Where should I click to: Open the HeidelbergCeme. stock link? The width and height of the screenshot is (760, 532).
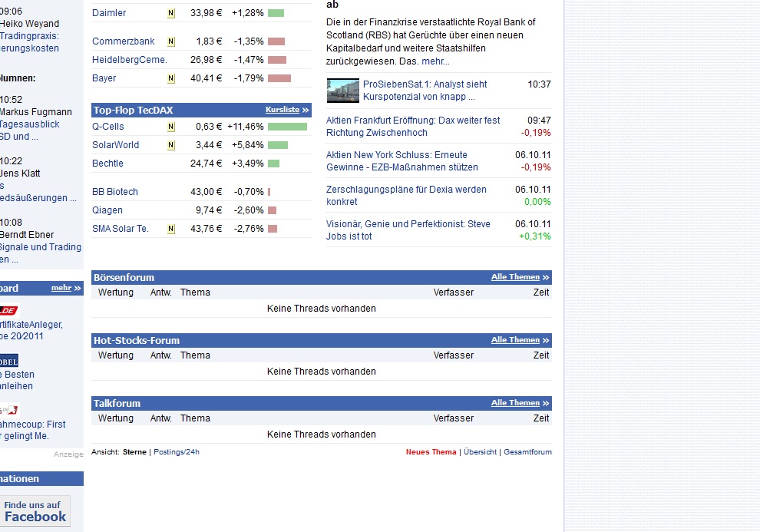coord(130,60)
